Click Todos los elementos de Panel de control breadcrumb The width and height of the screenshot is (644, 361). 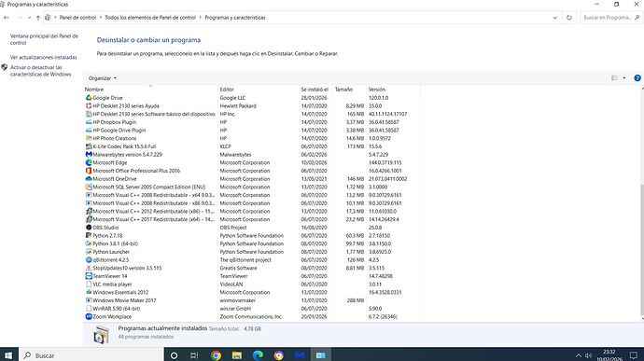(150, 18)
